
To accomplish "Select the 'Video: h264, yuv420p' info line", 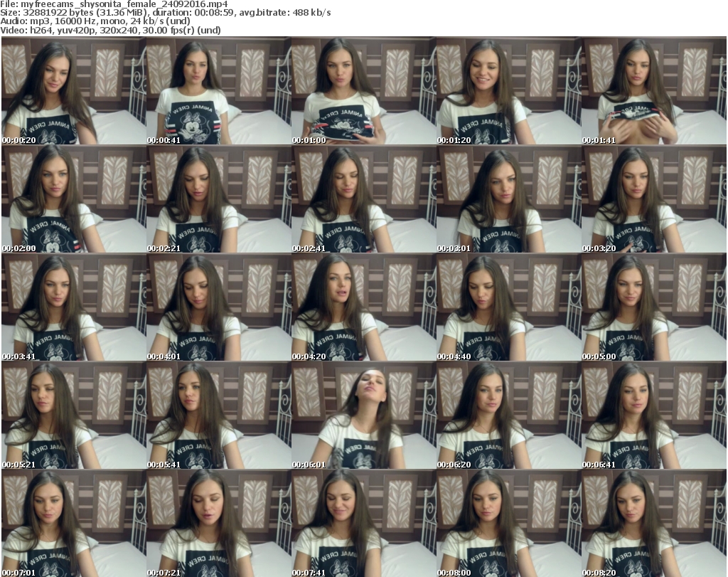I will pyautogui.click(x=110, y=30).
